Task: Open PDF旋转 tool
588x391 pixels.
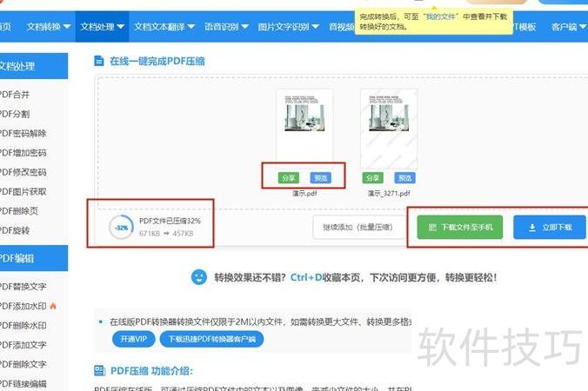Action: pyautogui.click(x=15, y=230)
